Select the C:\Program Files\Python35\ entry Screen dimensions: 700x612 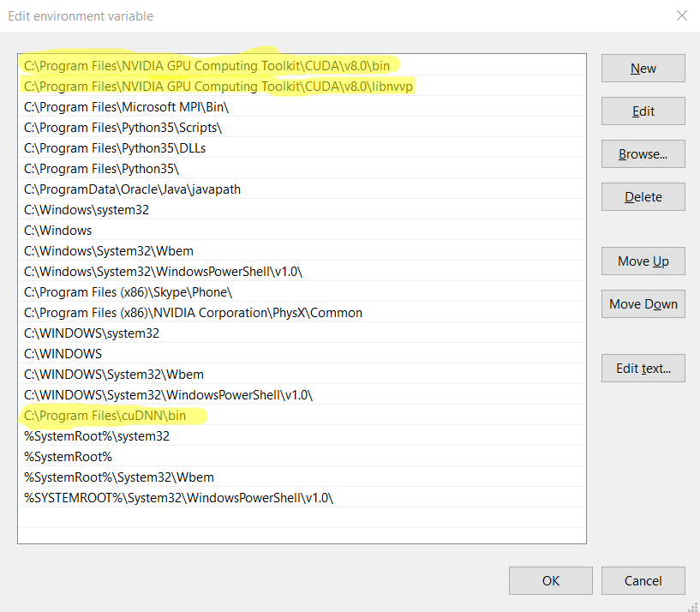point(302,168)
